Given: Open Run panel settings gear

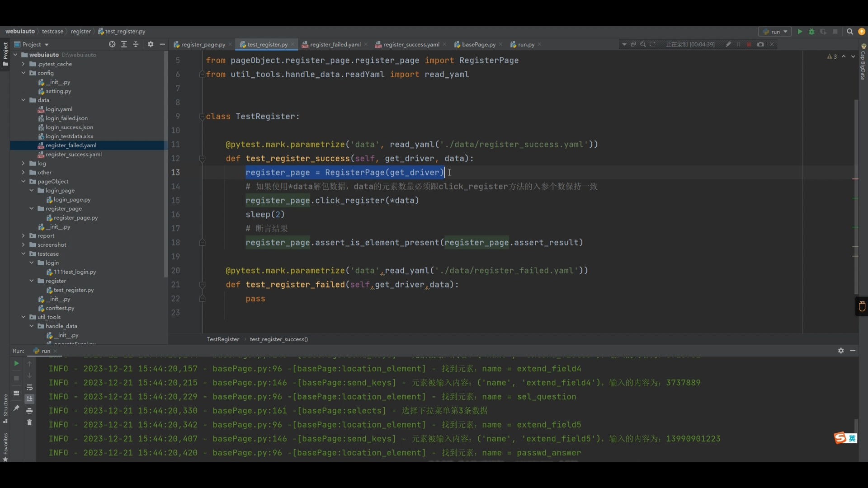Looking at the screenshot, I should click(x=841, y=351).
